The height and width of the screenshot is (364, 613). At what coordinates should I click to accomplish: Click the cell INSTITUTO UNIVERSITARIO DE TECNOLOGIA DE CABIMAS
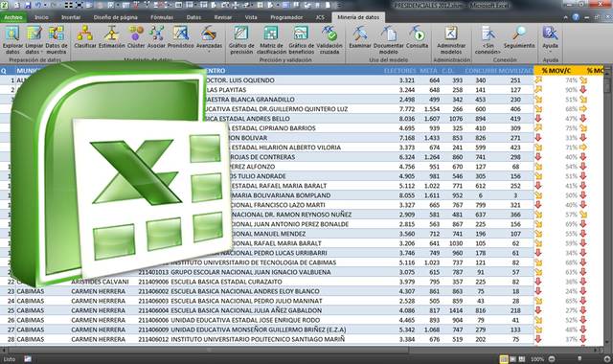point(253,262)
